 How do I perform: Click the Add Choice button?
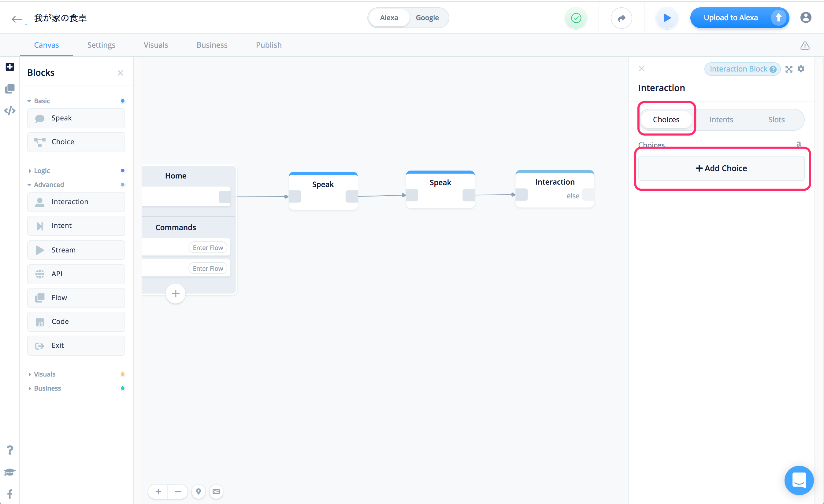click(721, 168)
